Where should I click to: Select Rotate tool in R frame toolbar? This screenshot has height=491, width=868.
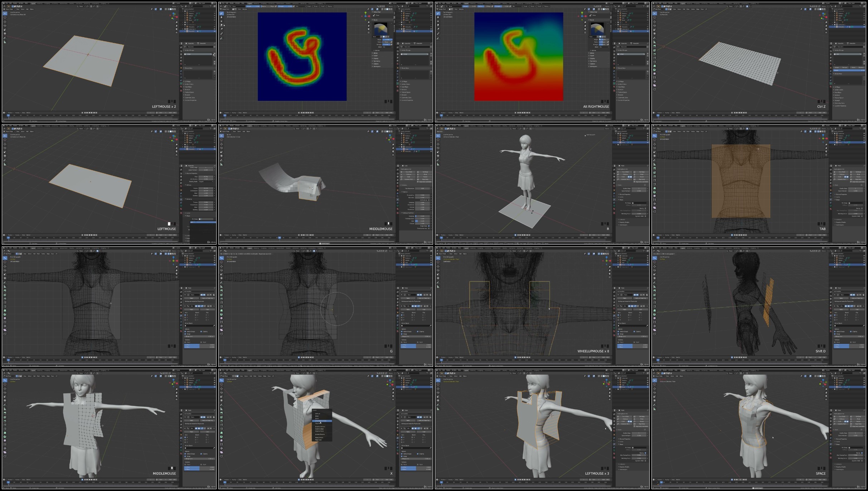tap(438, 148)
